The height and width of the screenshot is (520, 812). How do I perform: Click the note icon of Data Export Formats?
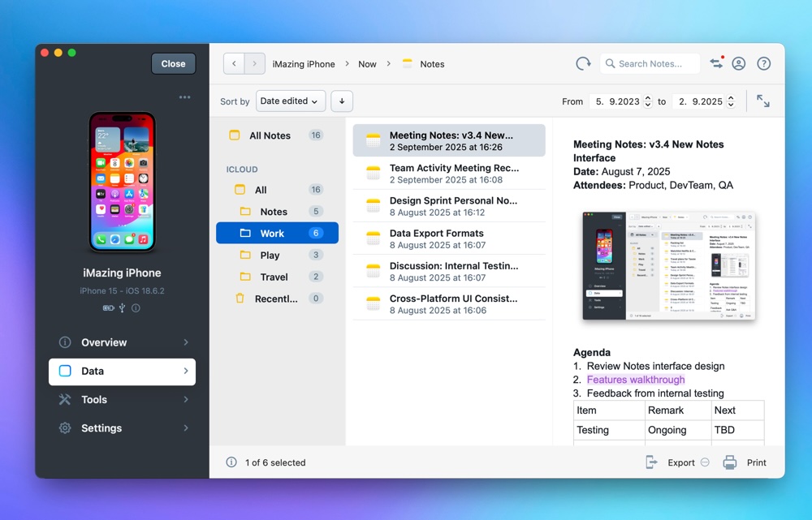coord(374,239)
